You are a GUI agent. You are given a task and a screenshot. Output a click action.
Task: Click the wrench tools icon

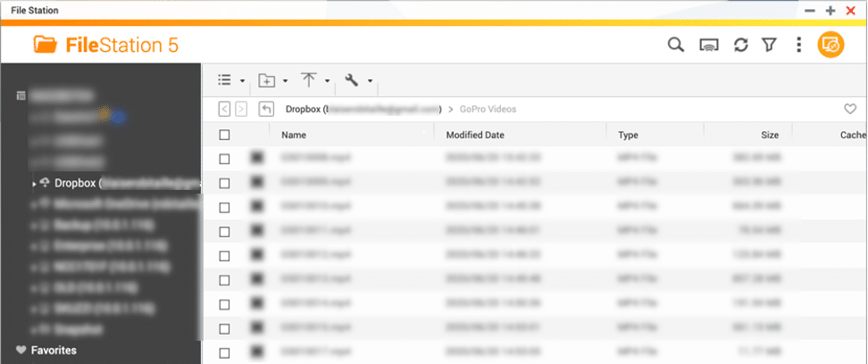[x=352, y=80]
